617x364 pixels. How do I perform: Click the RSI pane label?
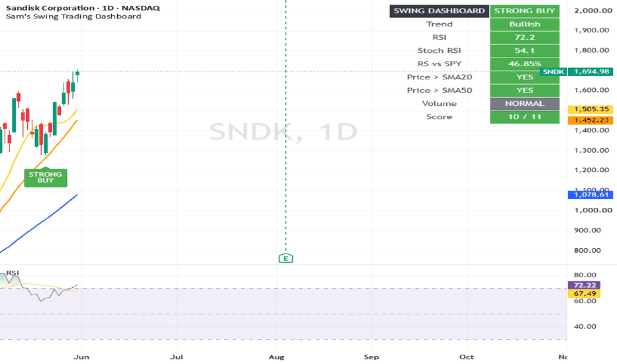[13, 273]
